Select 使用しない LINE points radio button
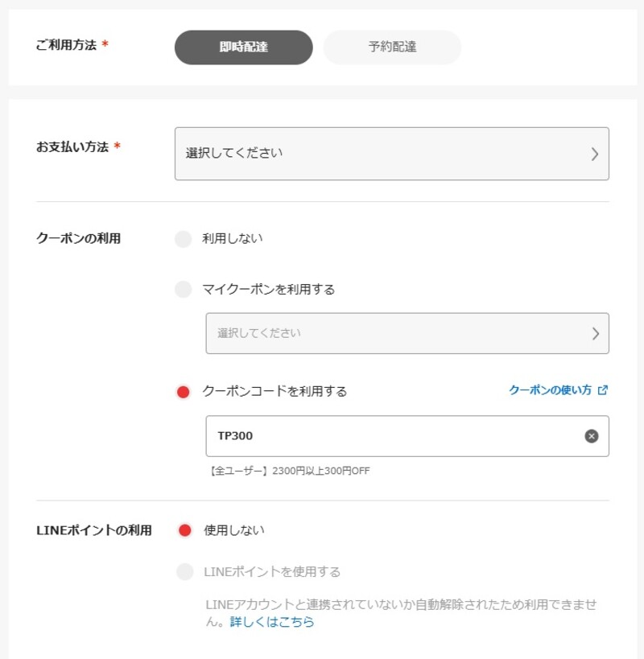The height and width of the screenshot is (659, 644). tap(185, 530)
